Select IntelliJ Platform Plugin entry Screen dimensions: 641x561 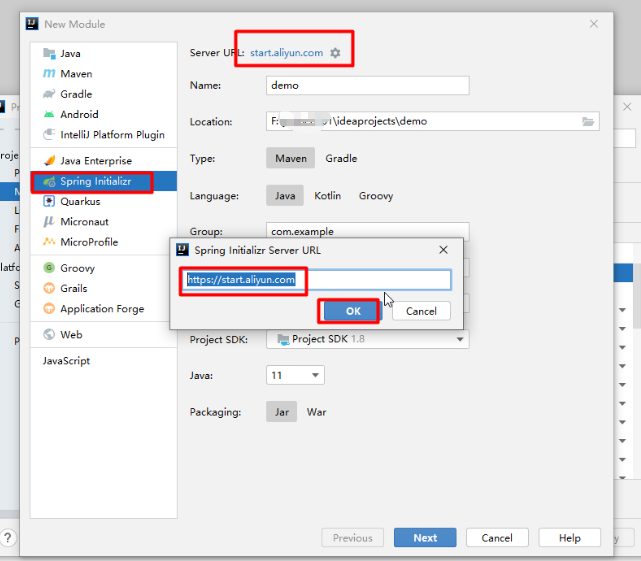pos(103,135)
